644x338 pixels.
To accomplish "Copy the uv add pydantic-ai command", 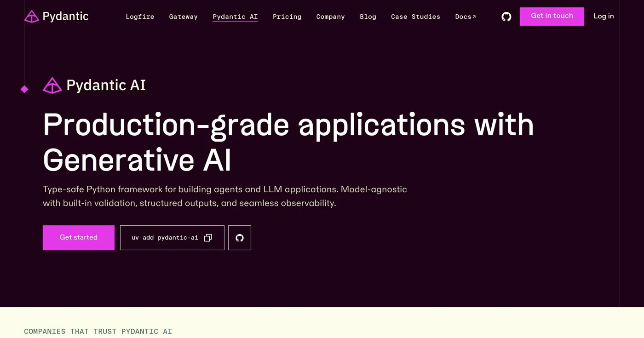I will pos(172,238).
